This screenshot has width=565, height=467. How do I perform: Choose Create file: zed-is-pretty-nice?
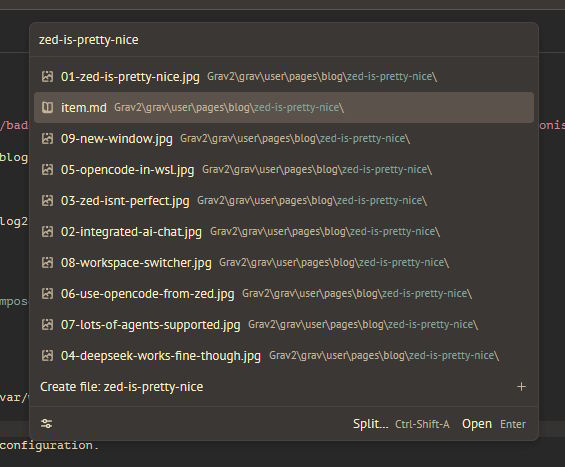pos(284,387)
